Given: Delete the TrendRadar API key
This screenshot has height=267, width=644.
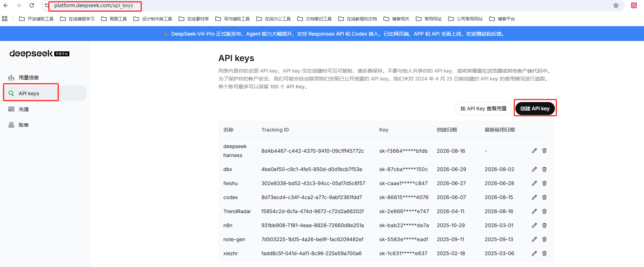Looking at the screenshot, I should coord(544,211).
